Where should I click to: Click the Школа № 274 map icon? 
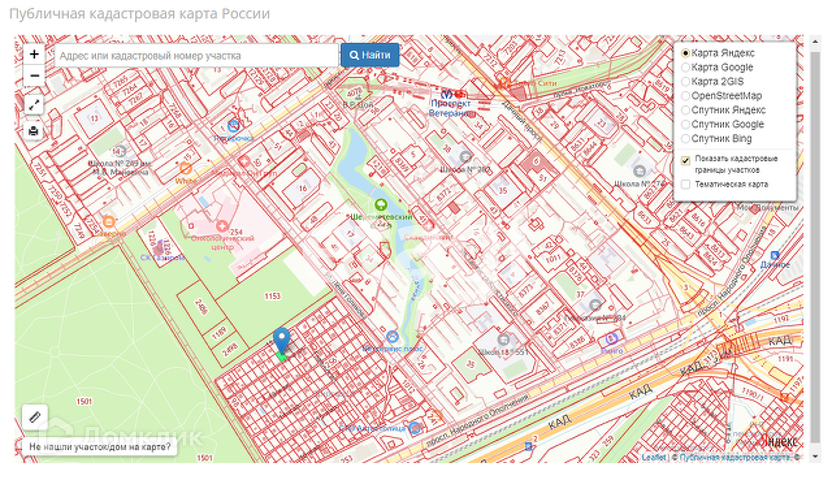pos(639,171)
